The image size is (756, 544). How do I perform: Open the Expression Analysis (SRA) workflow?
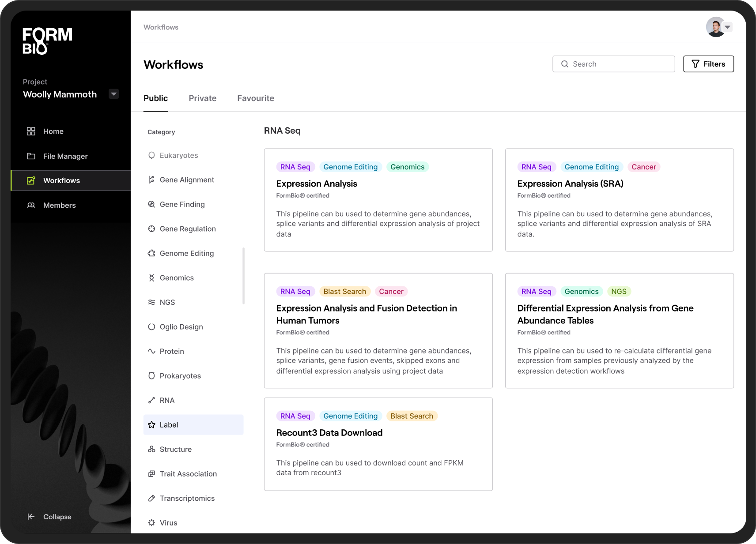(x=570, y=184)
